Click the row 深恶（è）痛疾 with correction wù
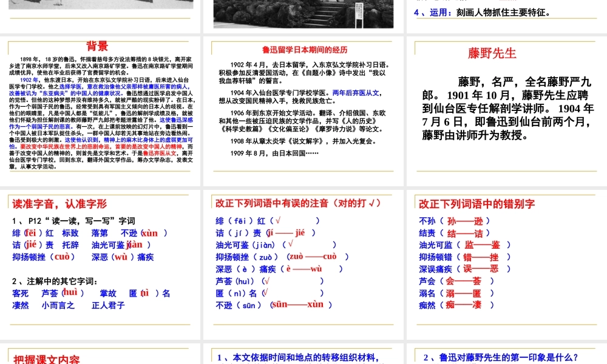607x364 pixels. [279, 269]
